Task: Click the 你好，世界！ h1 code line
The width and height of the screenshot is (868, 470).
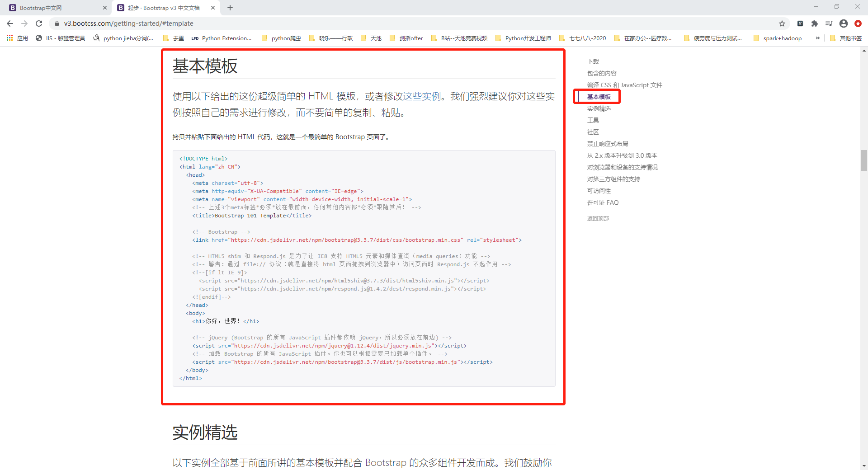Action: pyautogui.click(x=226, y=321)
